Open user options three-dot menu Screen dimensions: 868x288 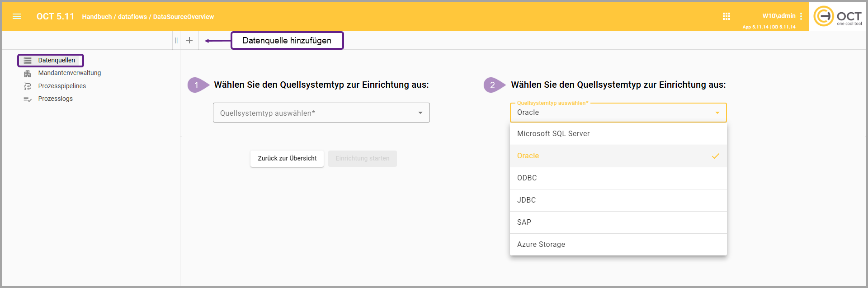[801, 16]
